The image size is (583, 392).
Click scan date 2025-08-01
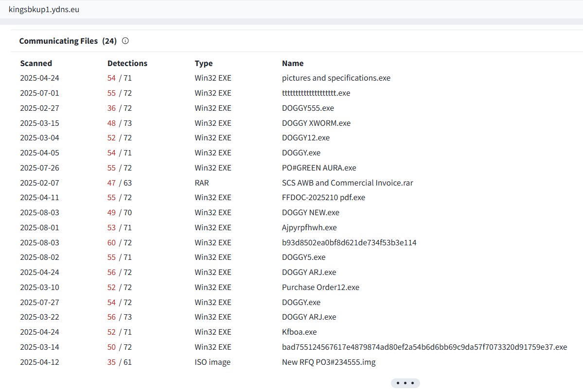point(39,227)
